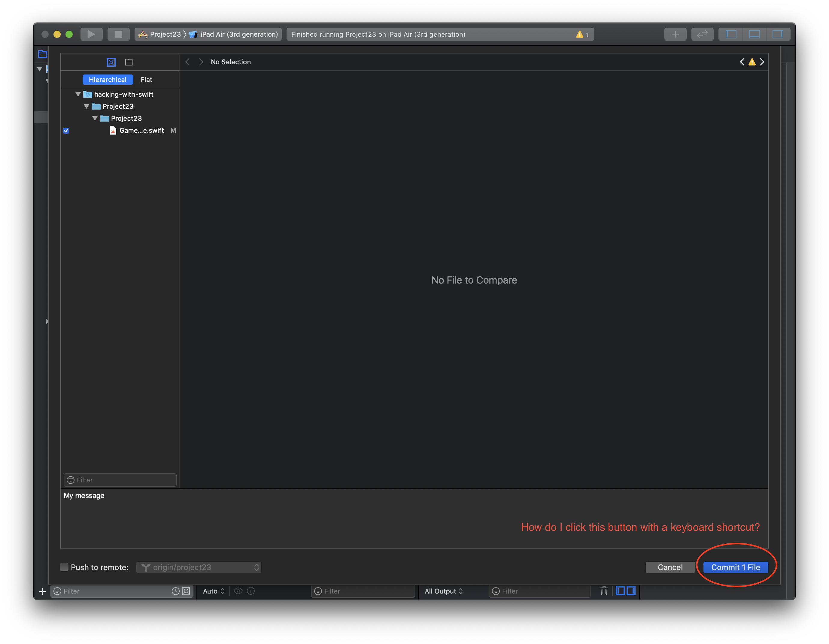Open the All Output popup menu
This screenshot has width=829, height=644.
pyautogui.click(x=443, y=591)
